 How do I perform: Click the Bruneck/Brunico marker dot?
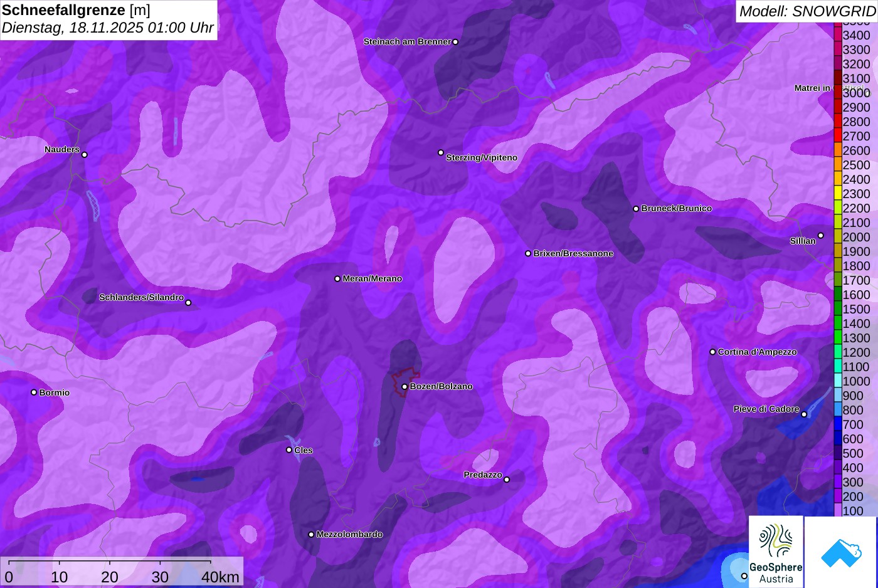(636, 209)
